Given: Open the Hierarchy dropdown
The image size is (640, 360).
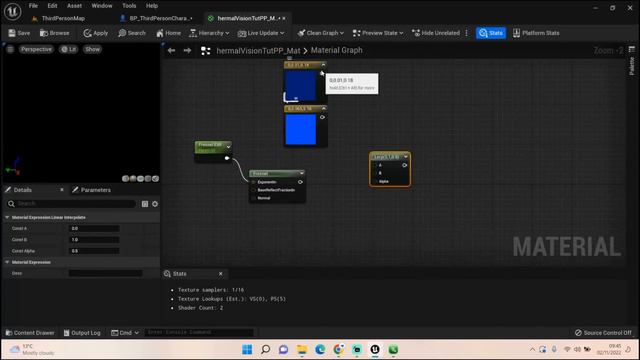Looking at the screenshot, I should [209, 33].
